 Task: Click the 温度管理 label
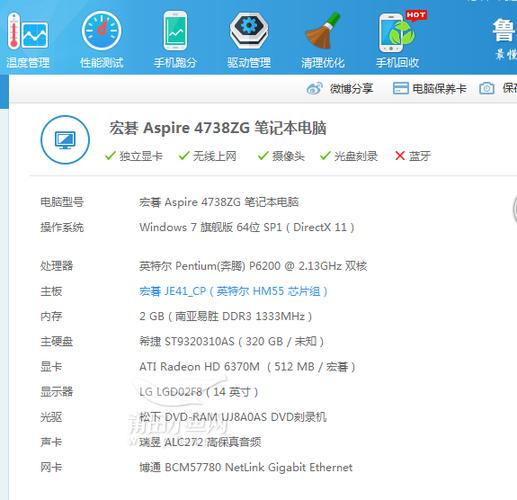click(x=28, y=63)
